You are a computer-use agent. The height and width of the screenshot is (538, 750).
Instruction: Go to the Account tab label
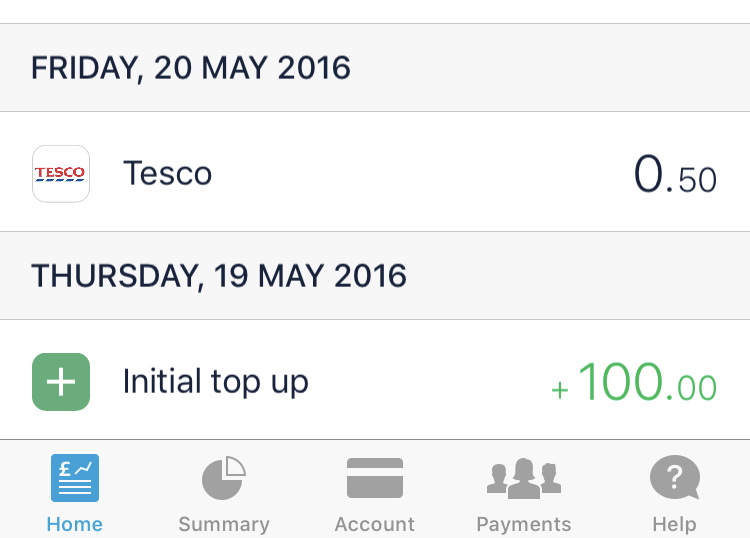375,524
